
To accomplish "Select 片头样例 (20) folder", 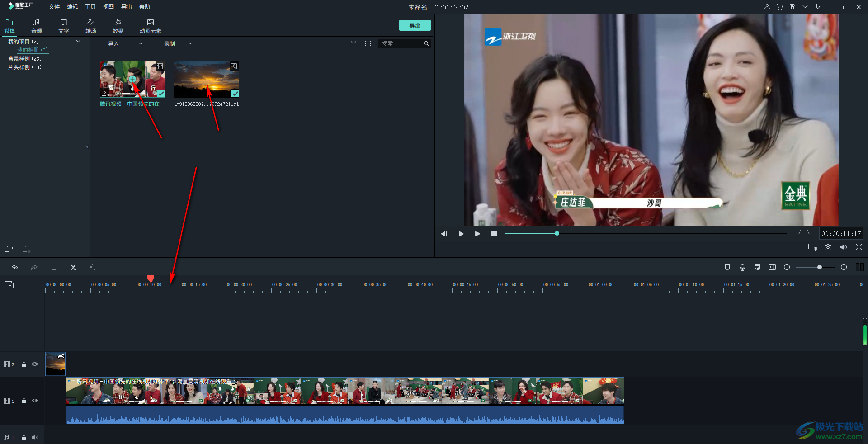I will pyautogui.click(x=25, y=67).
